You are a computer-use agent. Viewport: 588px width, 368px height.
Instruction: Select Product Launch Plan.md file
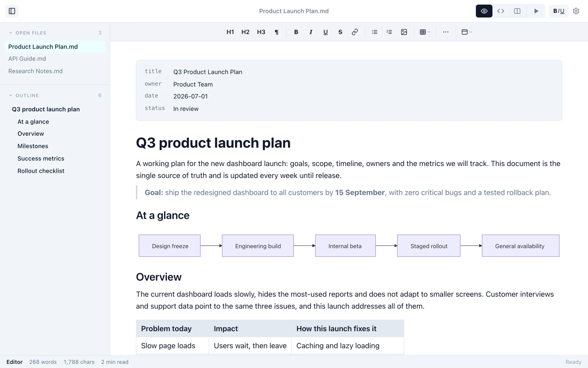coord(55,47)
